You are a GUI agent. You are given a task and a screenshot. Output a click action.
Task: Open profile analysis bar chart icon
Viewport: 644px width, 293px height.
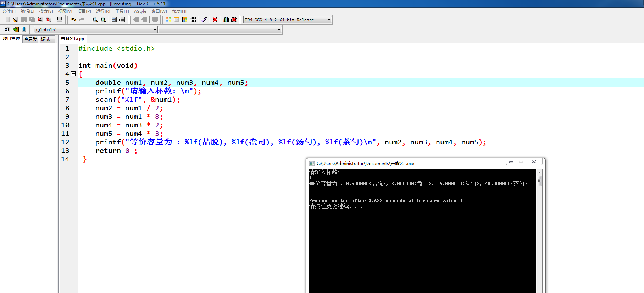tap(226, 20)
